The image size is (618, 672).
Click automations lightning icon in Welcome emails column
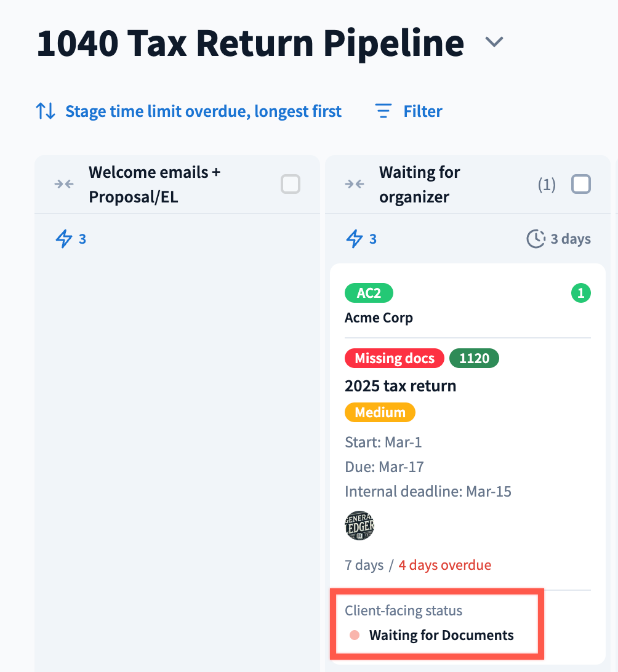tap(64, 239)
